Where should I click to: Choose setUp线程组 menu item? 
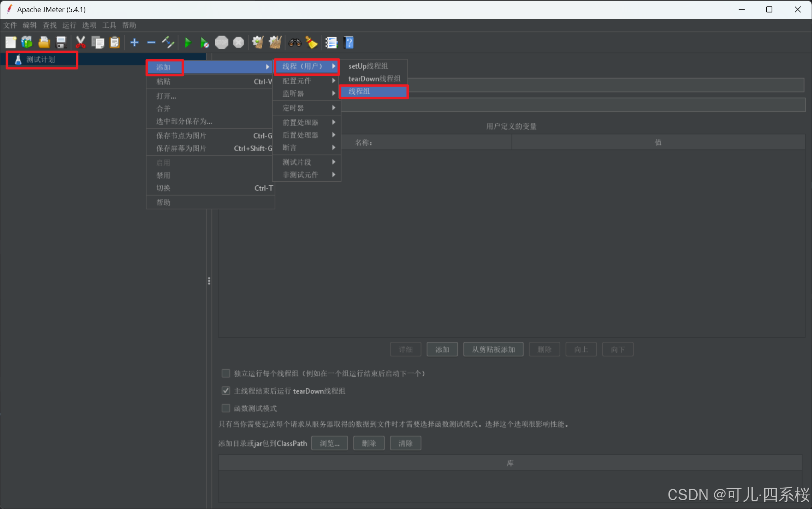point(368,66)
